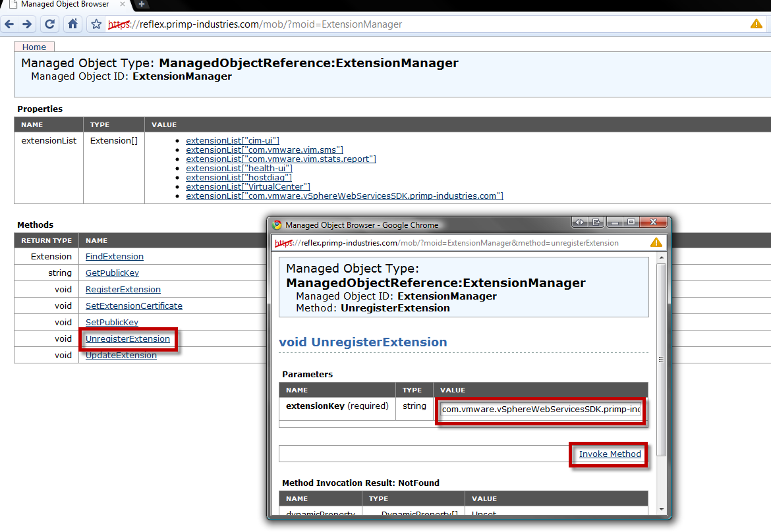The height and width of the screenshot is (532, 771).
Task: Click the security warning triangle in main address bar
Action: 757,24
